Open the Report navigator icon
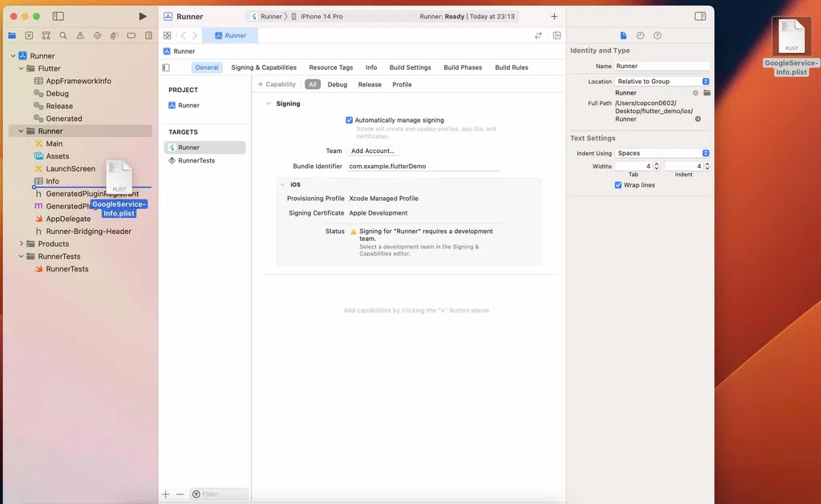This screenshot has width=821, height=504. [148, 35]
